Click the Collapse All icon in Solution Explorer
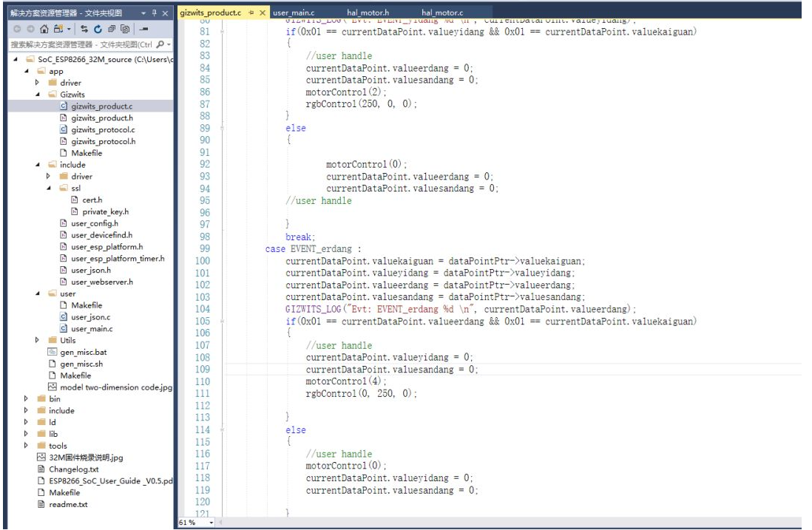812x530 pixels. (111, 30)
